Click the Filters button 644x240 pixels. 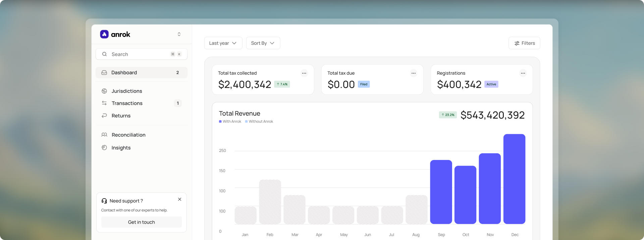point(524,43)
